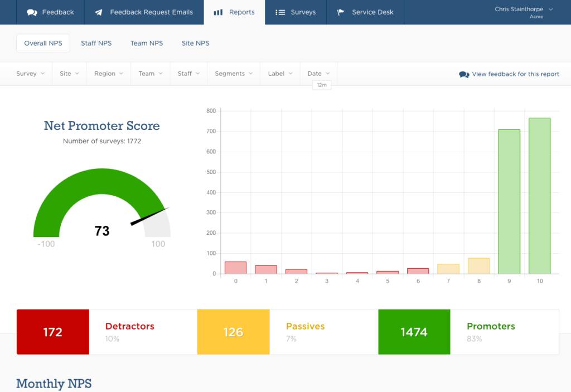Open the Date filter menu
Image resolution: width=571 pixels, height=392 pixels.
[318, 73]
